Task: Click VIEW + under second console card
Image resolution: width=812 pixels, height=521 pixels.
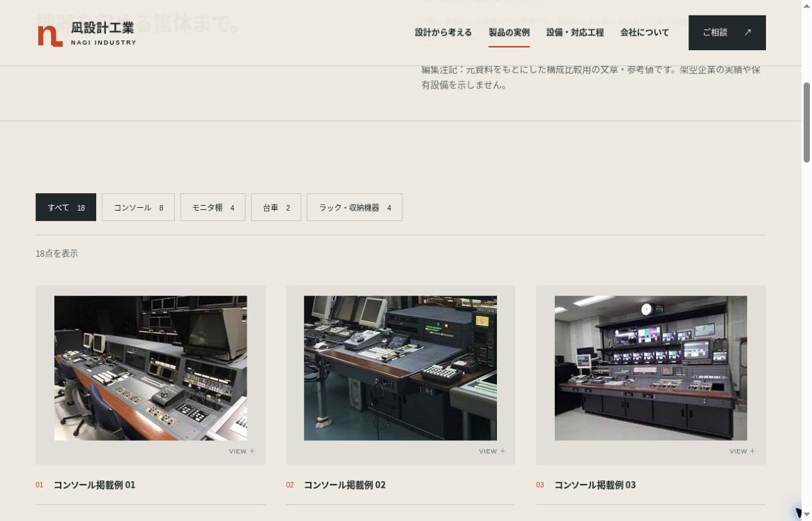Action: pyautogui.click(x=492, y=451)
